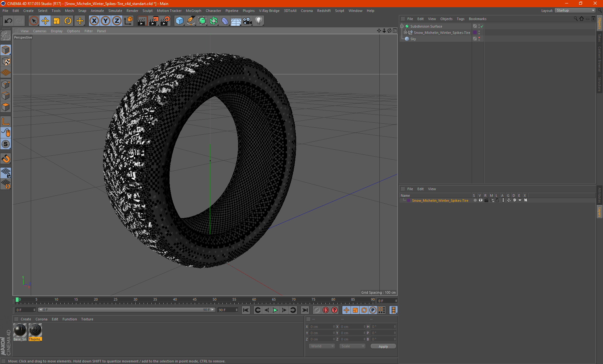Toggle Lock icon for tire layer
This screenshot has width=603, height=364.
497,200
